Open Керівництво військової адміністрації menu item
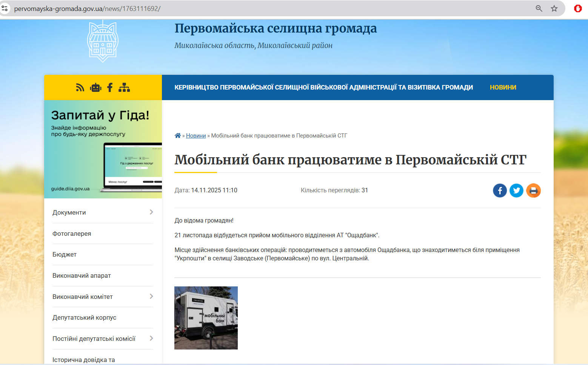Image resolution: width=588 pixels, height=365 pixels. click(323, 87)
